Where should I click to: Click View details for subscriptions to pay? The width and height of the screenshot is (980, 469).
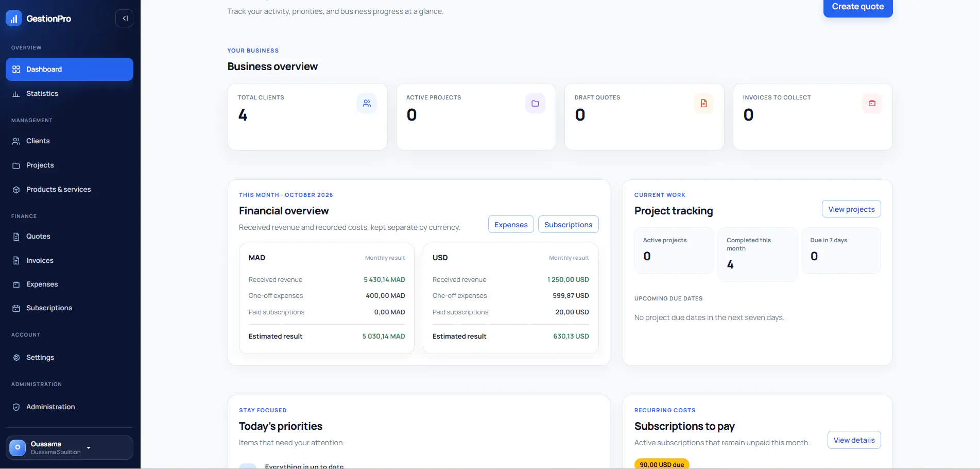(x=854, y=440)
